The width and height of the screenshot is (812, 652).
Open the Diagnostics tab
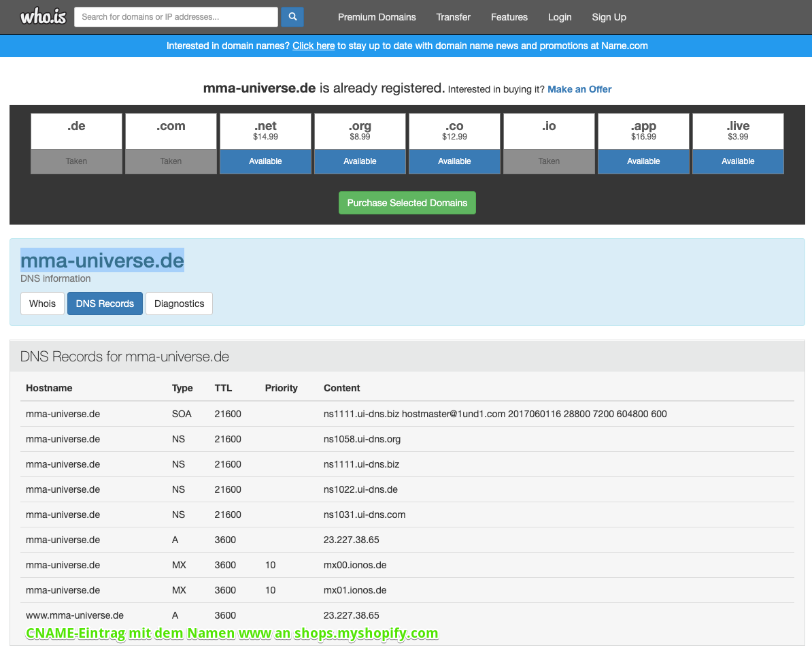pyautogui.click(x=179, y=304)
